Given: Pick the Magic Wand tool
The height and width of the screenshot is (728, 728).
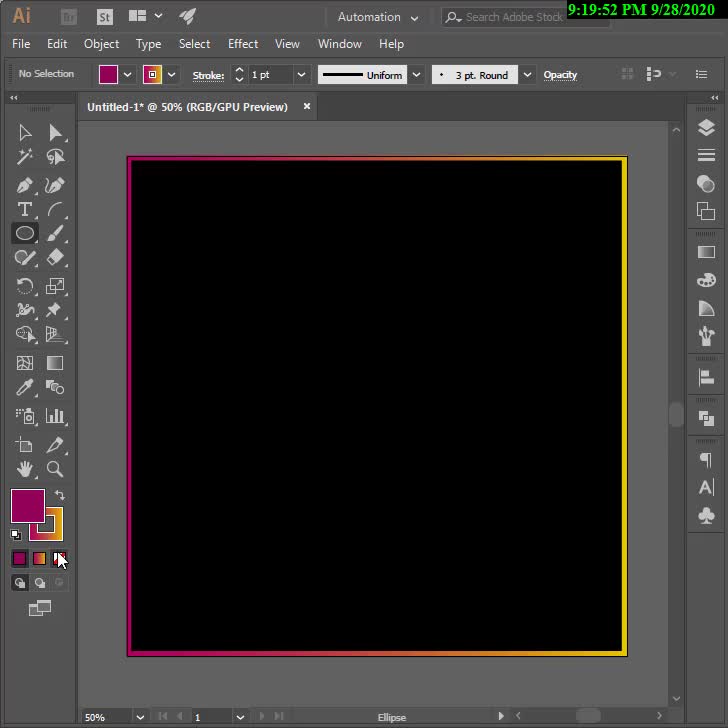Looking at the screenshot, I should tap(25, 157).
